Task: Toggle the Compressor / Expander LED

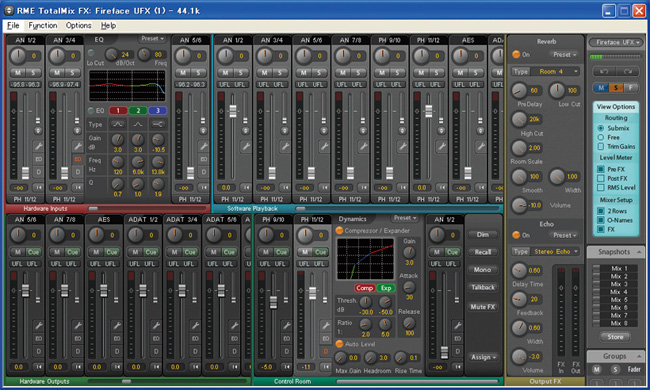Action: (339, 230)
